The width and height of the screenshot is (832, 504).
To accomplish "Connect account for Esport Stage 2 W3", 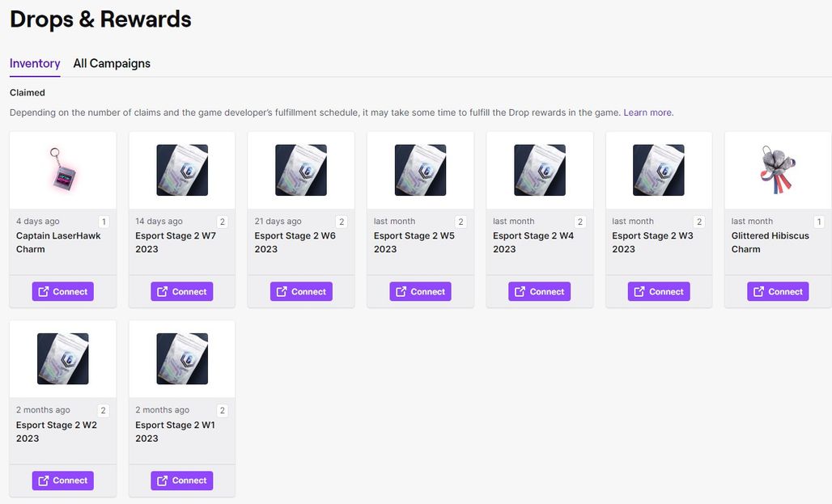I will click(659, 291).
